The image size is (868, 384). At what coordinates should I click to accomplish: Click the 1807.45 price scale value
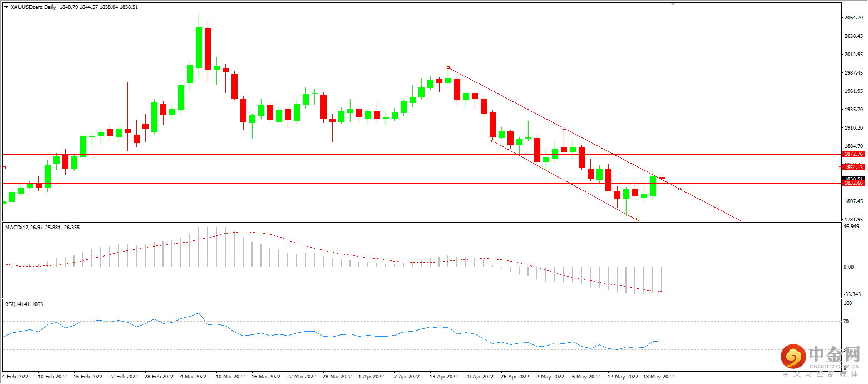pos(854,201)
